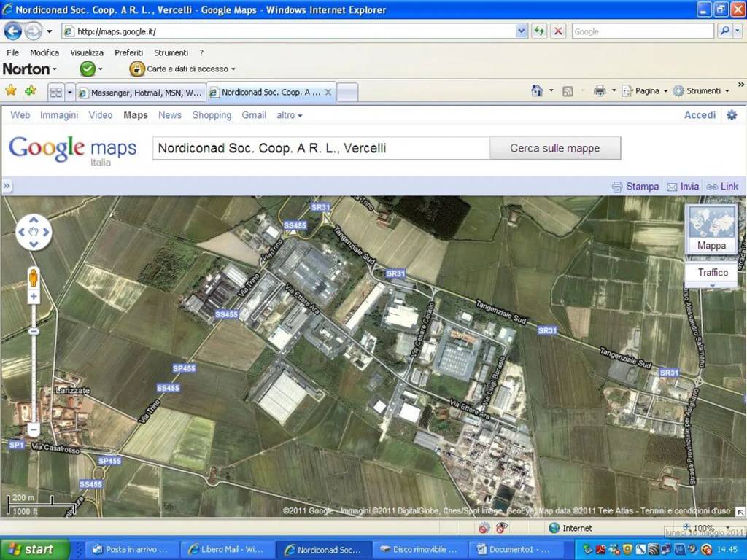Open Termini e condizioni d'uso link
Screen dimensions: 747x560
pyautogui.click(x=685, y=510)
